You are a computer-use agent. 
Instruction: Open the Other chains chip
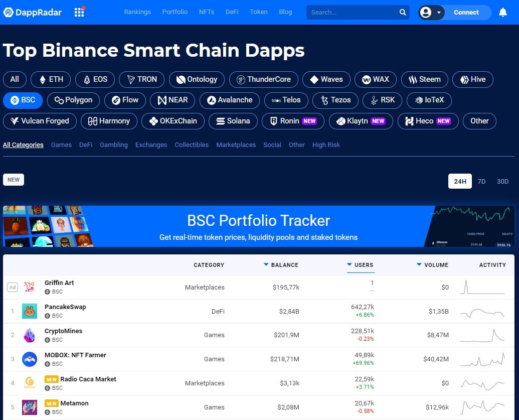tap(479, 121)
